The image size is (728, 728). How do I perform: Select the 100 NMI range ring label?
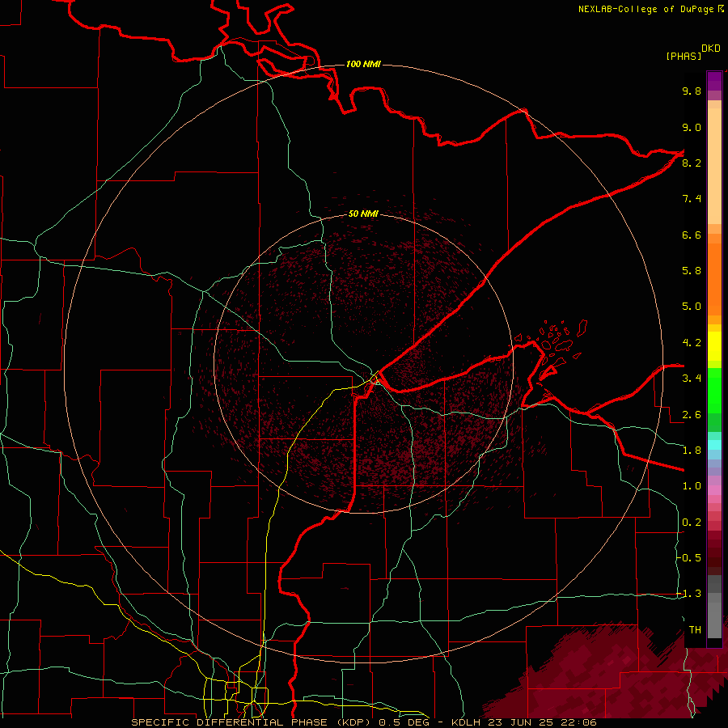pos(363,64)
